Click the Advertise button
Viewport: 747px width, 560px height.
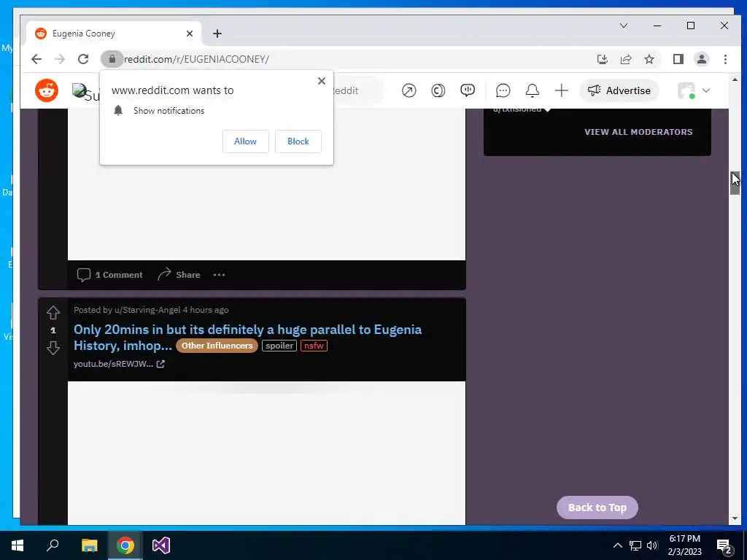pyautogui.click(x=619, y=90)
